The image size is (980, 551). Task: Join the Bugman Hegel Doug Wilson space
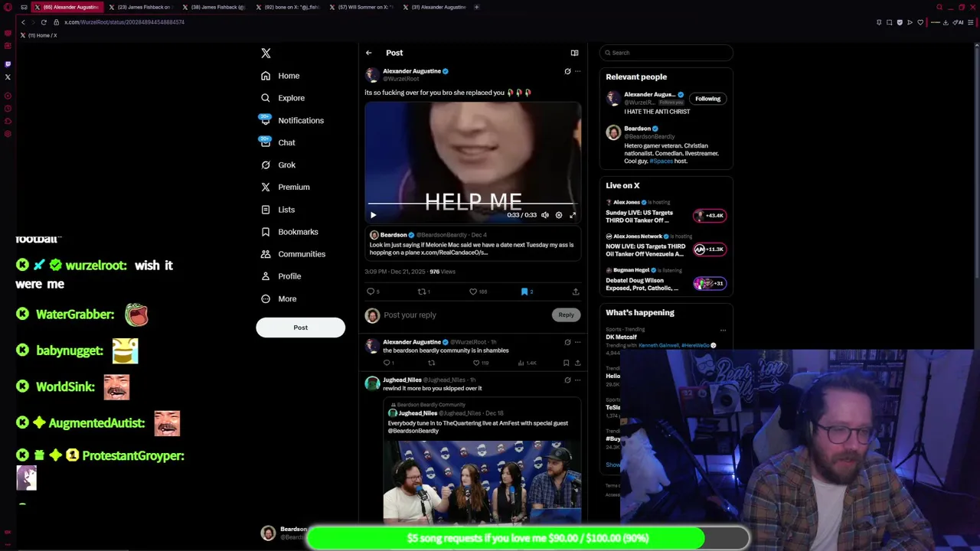[665, 279]
